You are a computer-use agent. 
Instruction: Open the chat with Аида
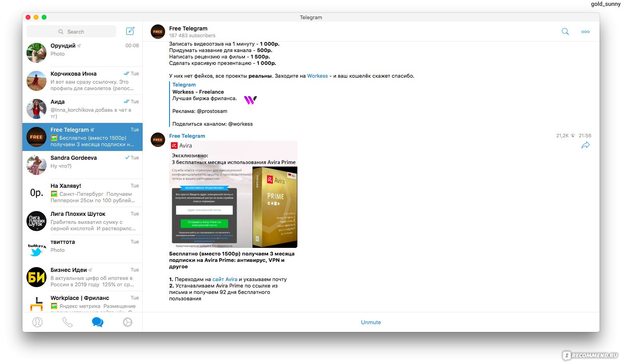(x=83, y=109)
